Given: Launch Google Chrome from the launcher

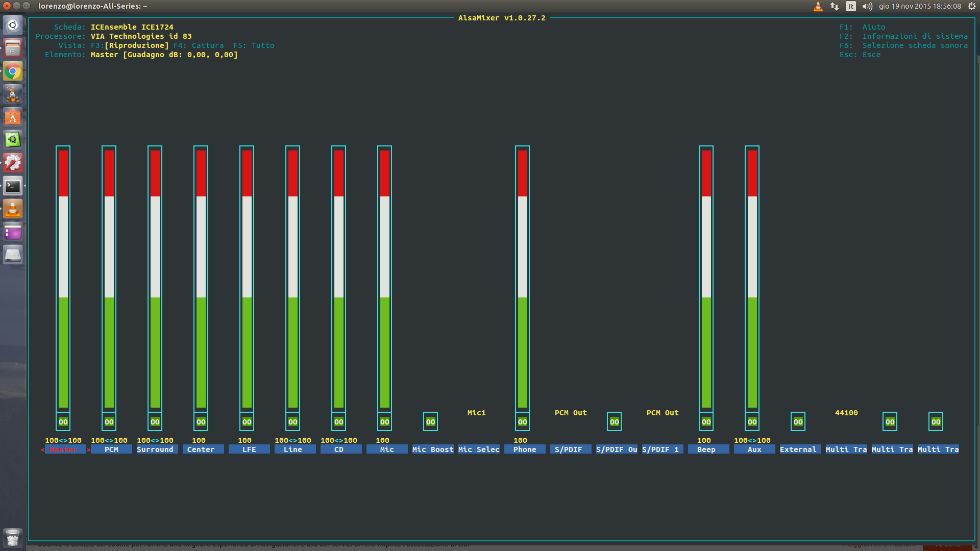Looking at the screenshot, I should [13, 71].
